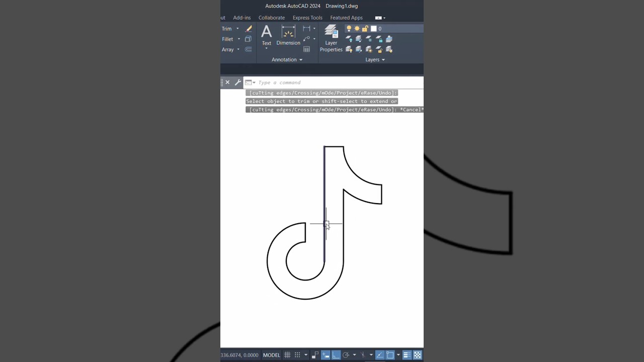Viewport: 644px width, 362px height.
Task: Toggle layer 0 freeze sun icon
Action: coord(357,28)
